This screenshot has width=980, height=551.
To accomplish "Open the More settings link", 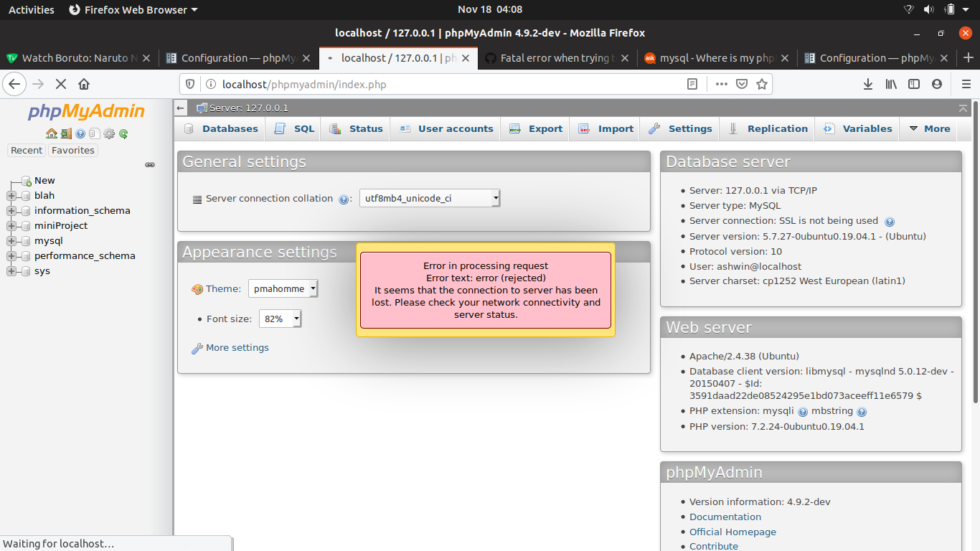I will coord(237,348).
